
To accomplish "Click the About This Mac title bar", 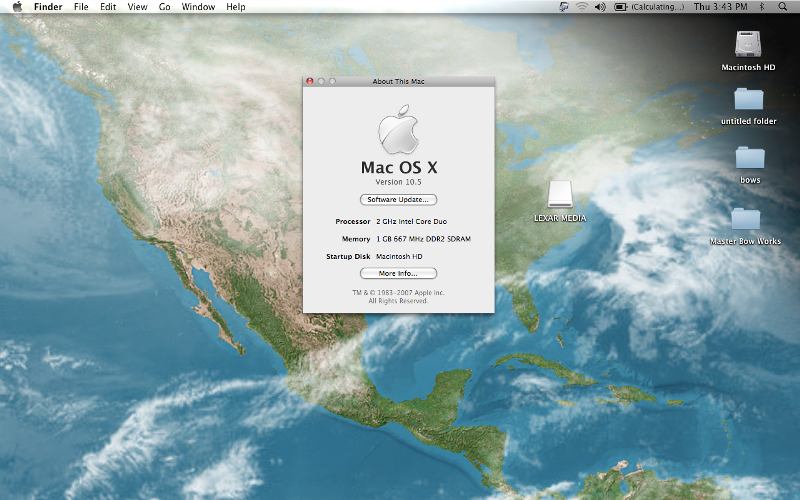I will pyautogui.click(x=398, y=81).
